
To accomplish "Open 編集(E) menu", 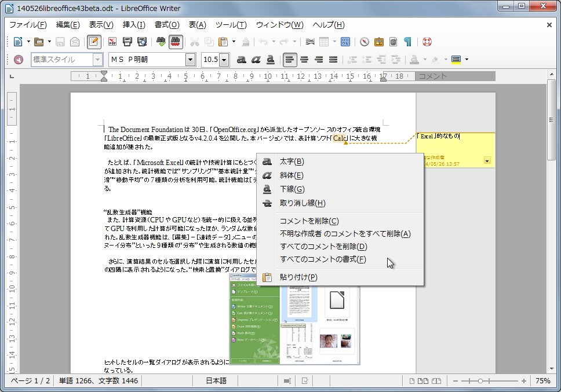I will click(x=68, y=25).
